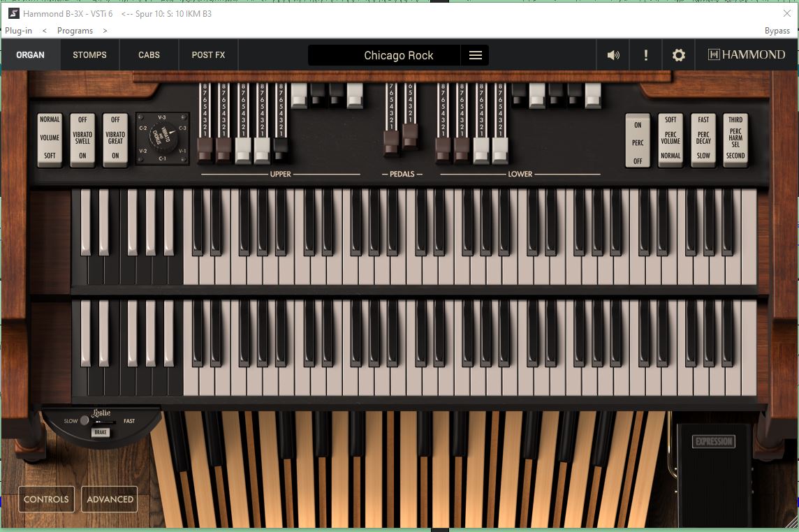Click the fifth (black, pushed-in) Lower drawbar
799x532 pixels.
click(x=519, y=95)
